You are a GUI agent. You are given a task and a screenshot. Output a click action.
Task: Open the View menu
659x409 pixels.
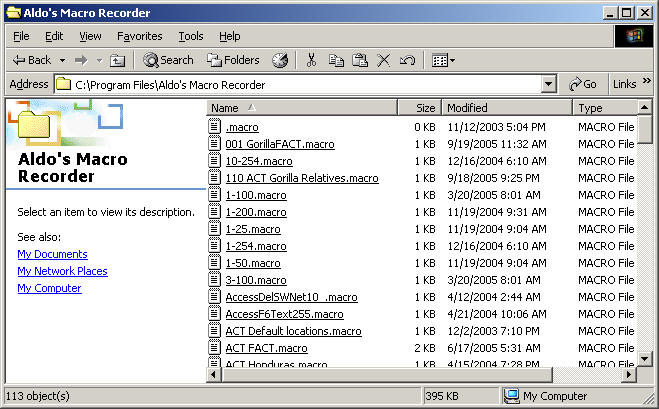90,36
